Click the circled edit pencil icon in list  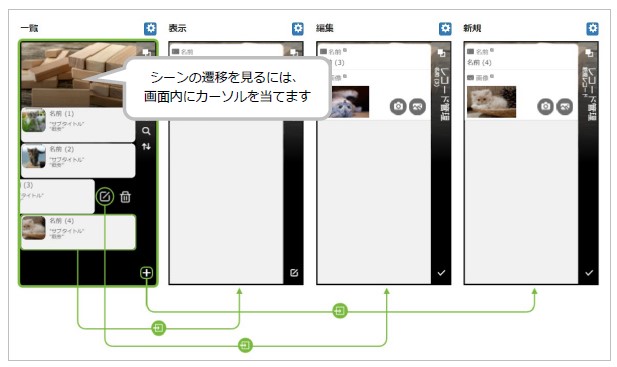(x=105, y=197)
